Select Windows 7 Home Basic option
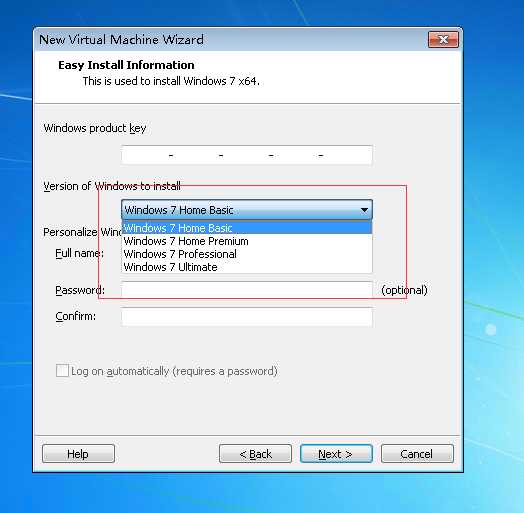Viewport: 524px width, 513px height. click(247, 228)
